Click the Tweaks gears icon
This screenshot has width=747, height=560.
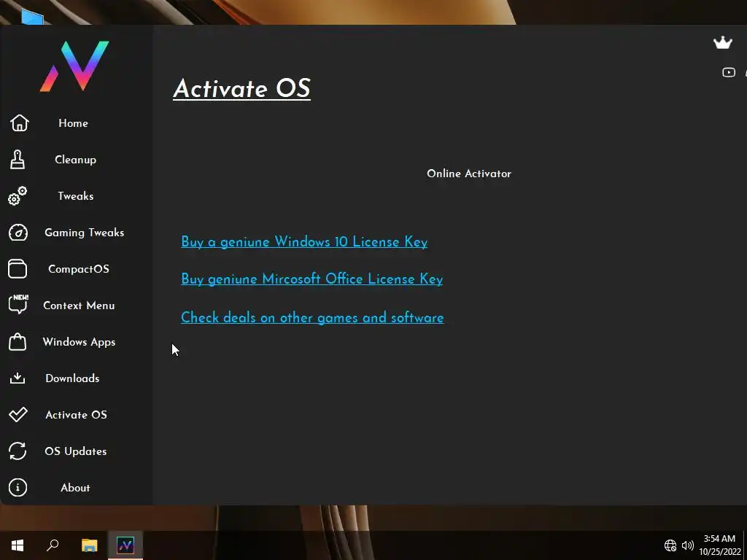(x=18, y=195)
